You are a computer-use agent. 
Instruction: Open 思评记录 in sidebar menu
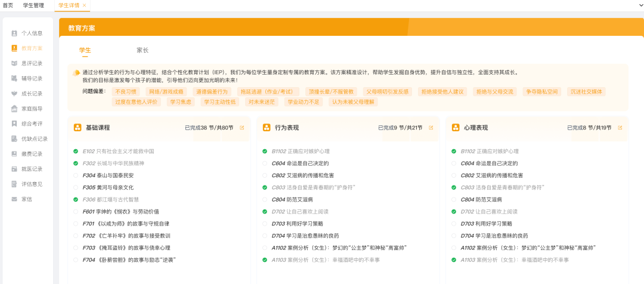(32, 63)
